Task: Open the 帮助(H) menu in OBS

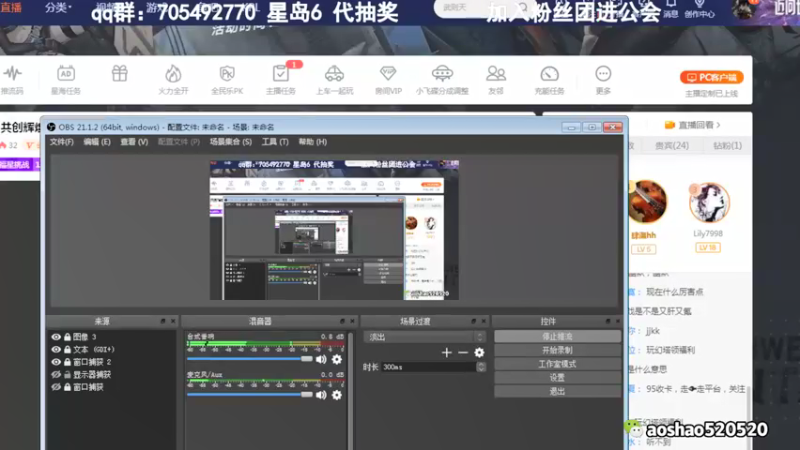Action: (313, 142)
